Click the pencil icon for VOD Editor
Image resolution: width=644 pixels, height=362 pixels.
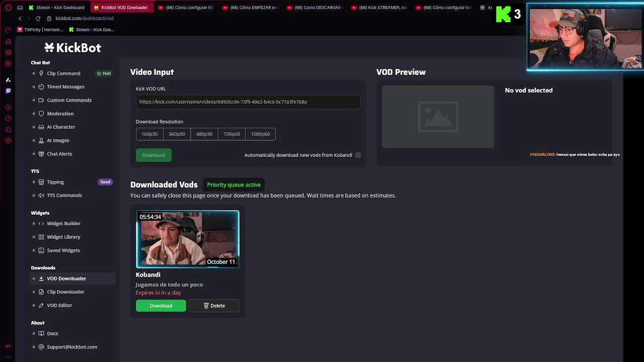pos(41,305)
